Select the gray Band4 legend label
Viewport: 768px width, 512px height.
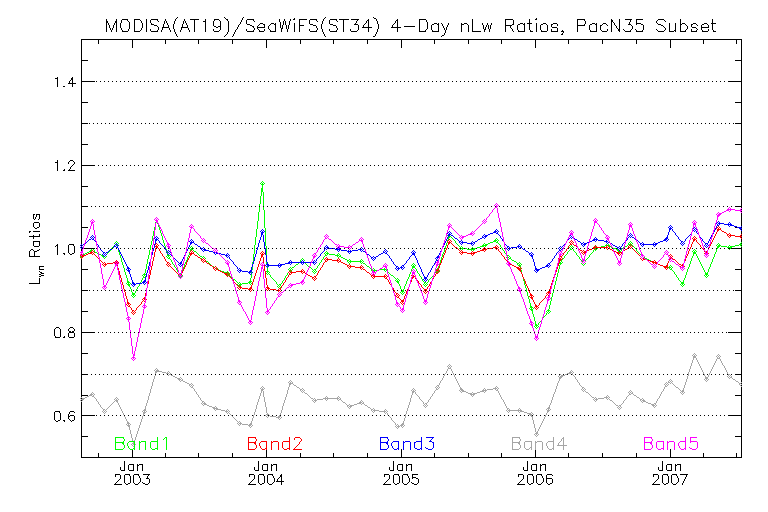tap(539, 444)
